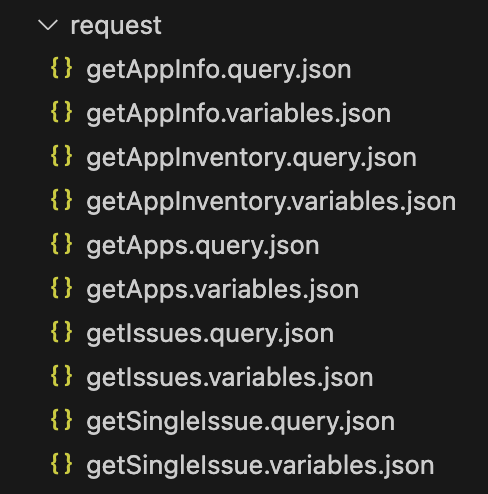Open getSingleIssue.query.json file
Screen dimensions: 488x494
tap(241, 423)
